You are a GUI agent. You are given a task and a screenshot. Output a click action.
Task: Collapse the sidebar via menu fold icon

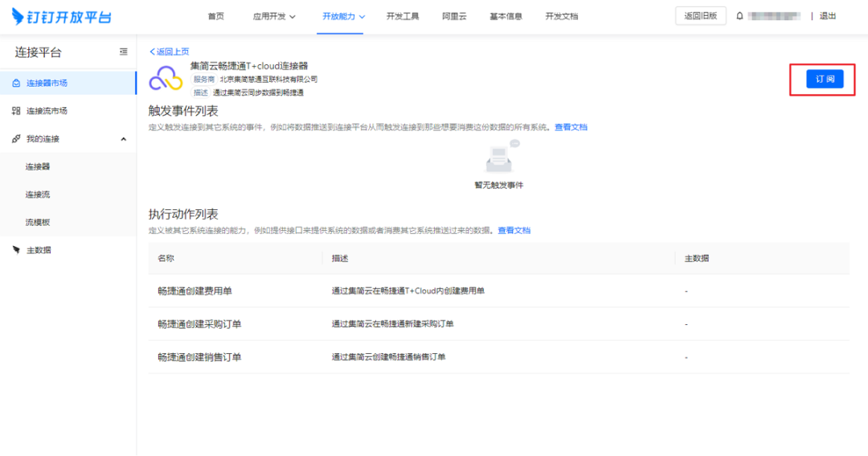[x=124, y=51]
